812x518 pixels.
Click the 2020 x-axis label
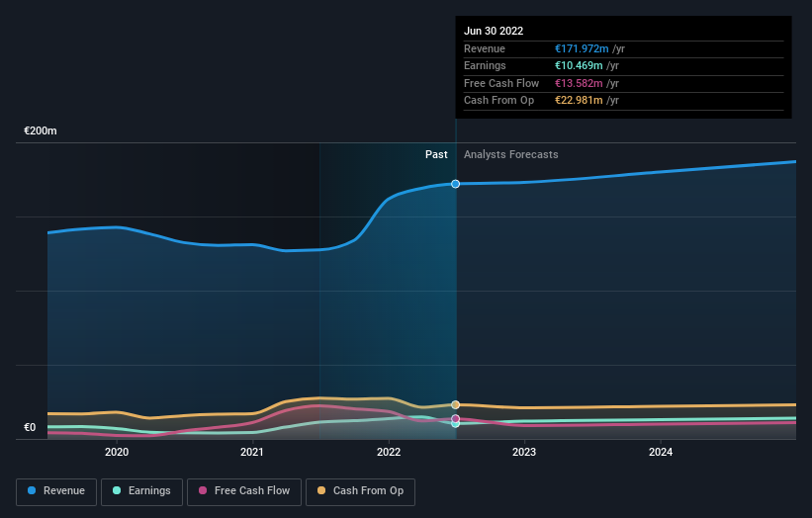[x=117, y=452]
